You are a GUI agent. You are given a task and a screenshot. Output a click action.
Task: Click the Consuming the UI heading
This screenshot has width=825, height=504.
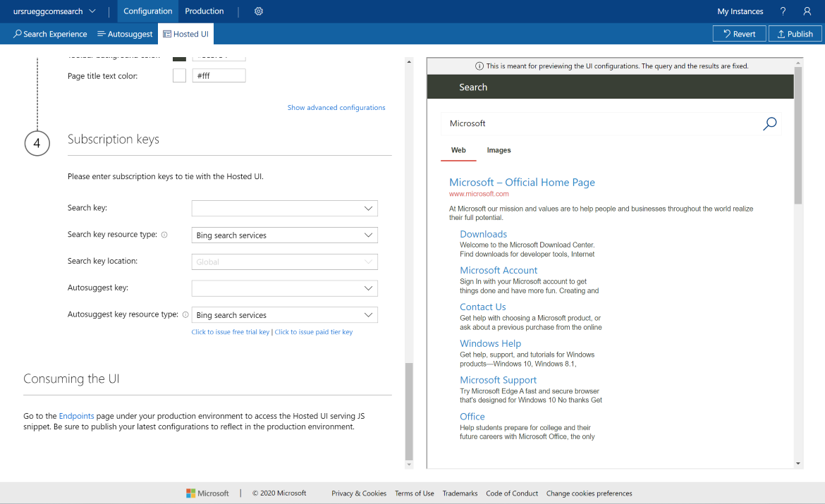tap(71, 379)
